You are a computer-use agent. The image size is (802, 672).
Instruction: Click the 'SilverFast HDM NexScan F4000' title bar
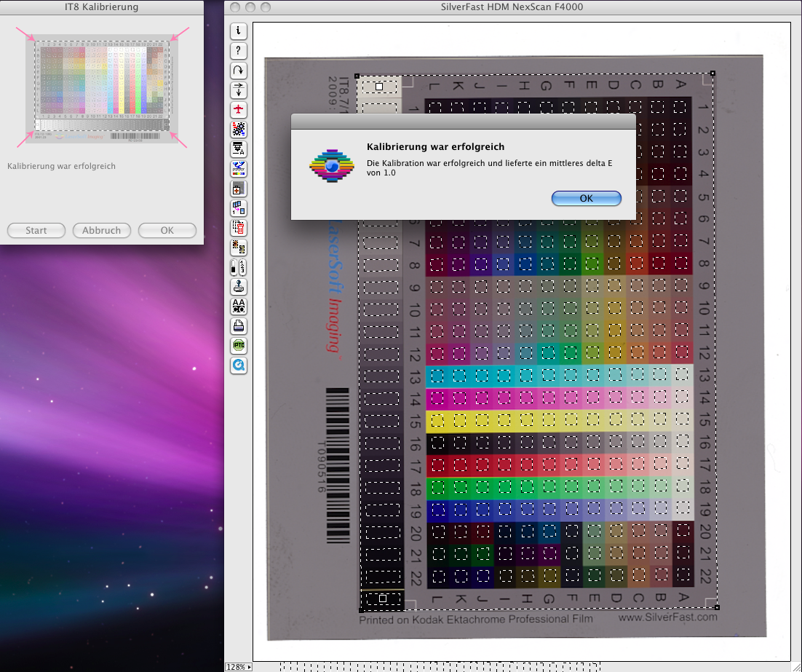(x=512, y=7)
